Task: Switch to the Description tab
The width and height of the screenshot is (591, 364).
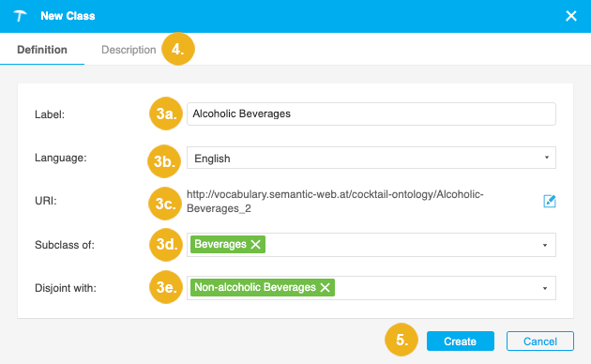Action: (x=129, y=50)
